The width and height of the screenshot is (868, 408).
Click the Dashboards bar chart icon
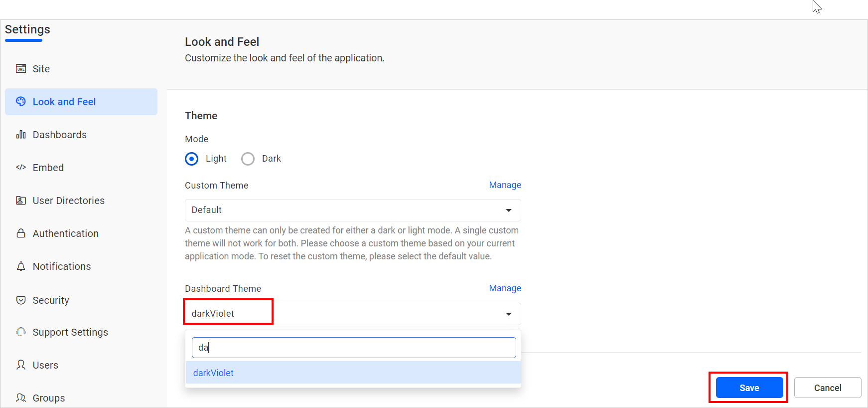[x=21, y=135]
